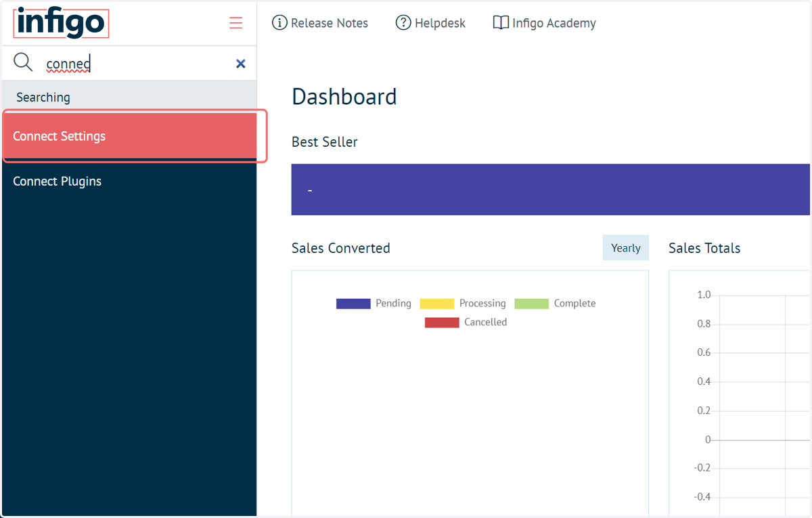Screen dimensions: 812x518
Task: Click the Infigo Academy book icon
Action: pyautogui.click(x=501, y=23)
